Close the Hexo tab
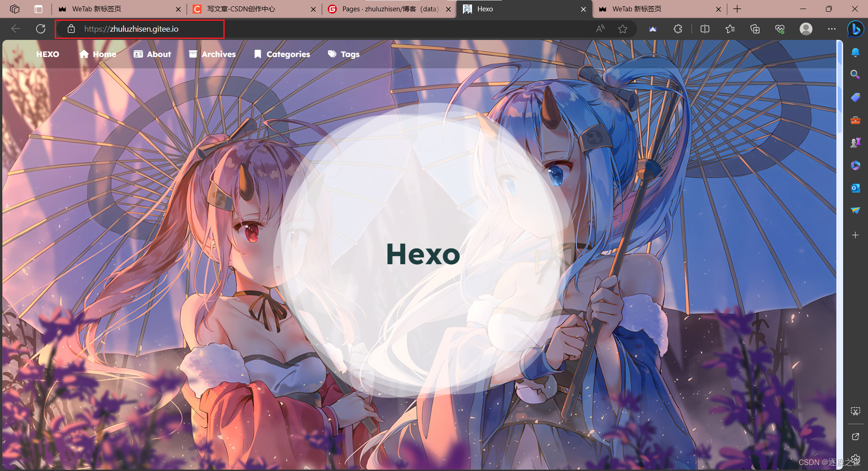Screen dimensions: 868x471 pyautogui.click(x=583, y=9)
